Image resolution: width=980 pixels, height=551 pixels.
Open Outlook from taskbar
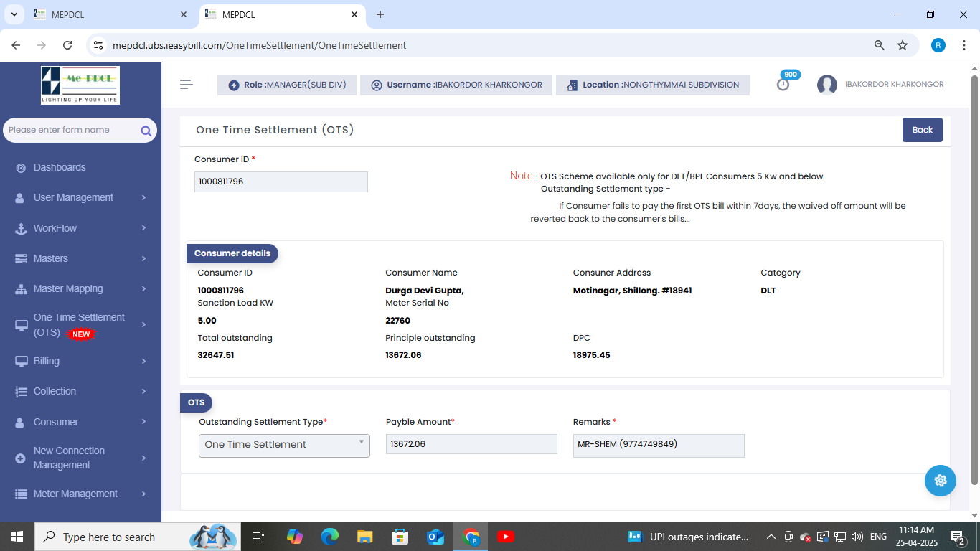pos(435,537)
